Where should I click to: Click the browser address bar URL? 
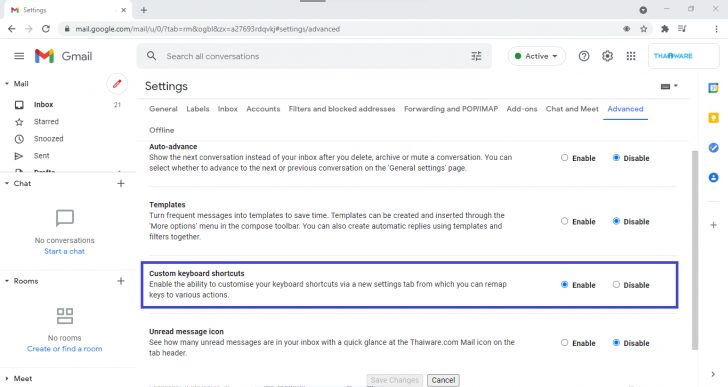(x=208, y=29)
